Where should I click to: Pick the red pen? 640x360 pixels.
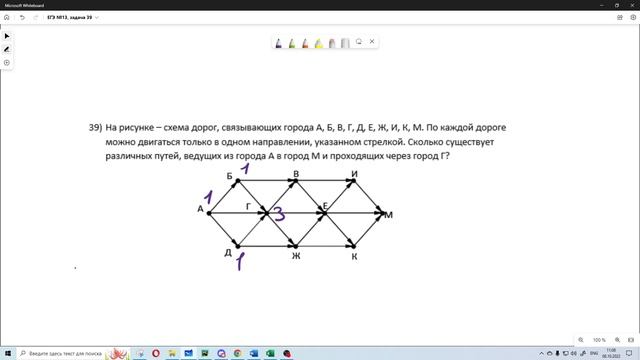tap(305, 43)
